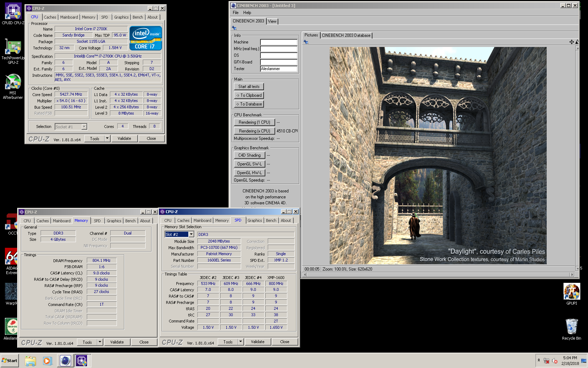Click the move arrows icon in the picture panel
The height and width of the screenshot is (368, 588).
572,42
